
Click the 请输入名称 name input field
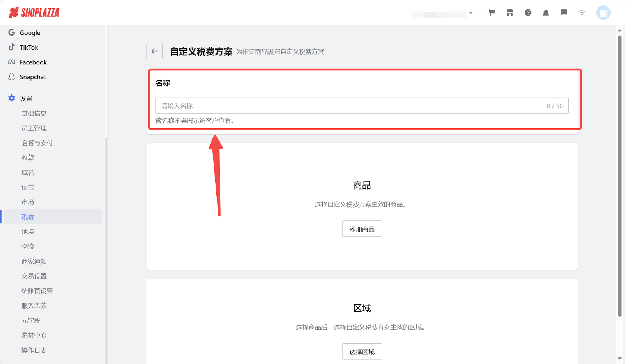point(362,106)
